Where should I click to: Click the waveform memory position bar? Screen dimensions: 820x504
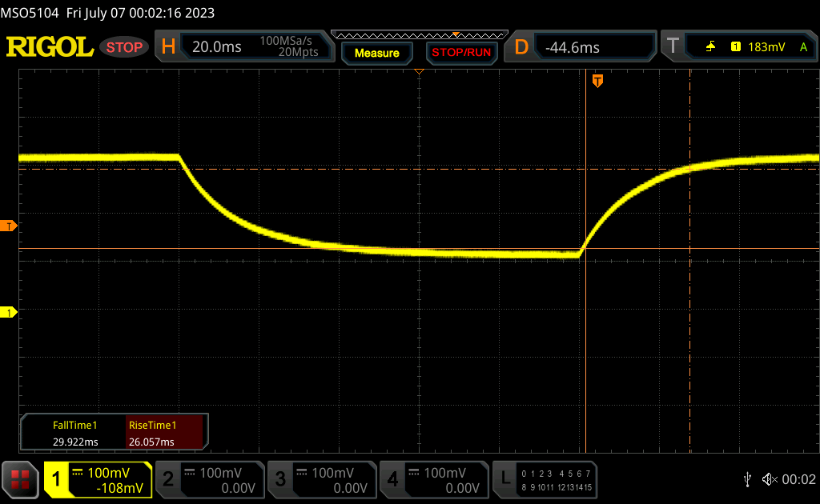click(x=420, y=35)
